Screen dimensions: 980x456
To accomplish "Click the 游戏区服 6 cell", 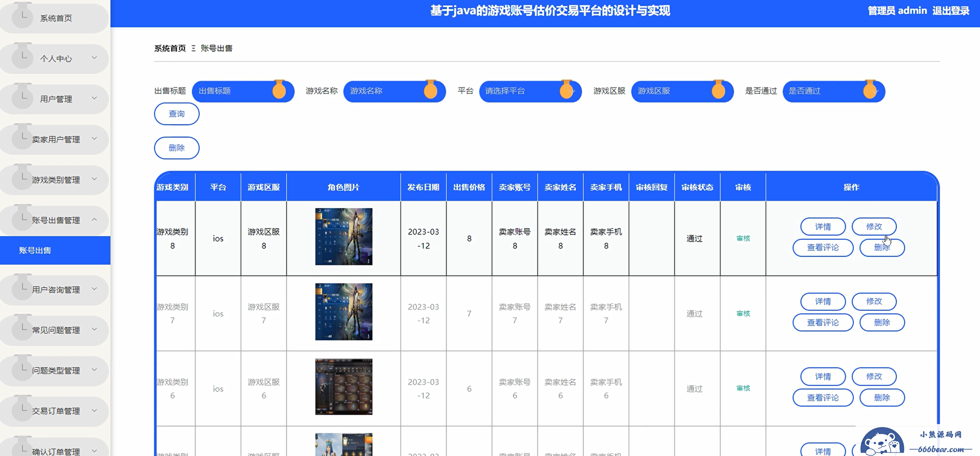I will [x=264, y=389].
